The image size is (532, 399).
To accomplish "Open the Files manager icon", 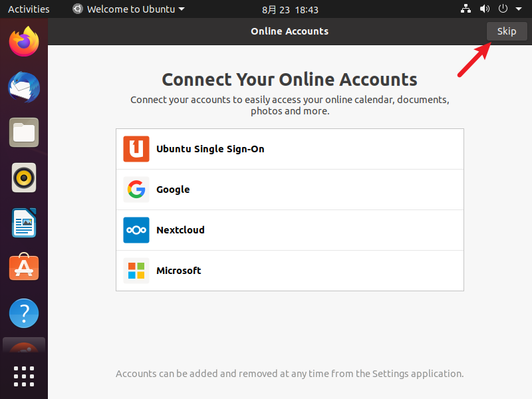I will click(x=24, y=132).
